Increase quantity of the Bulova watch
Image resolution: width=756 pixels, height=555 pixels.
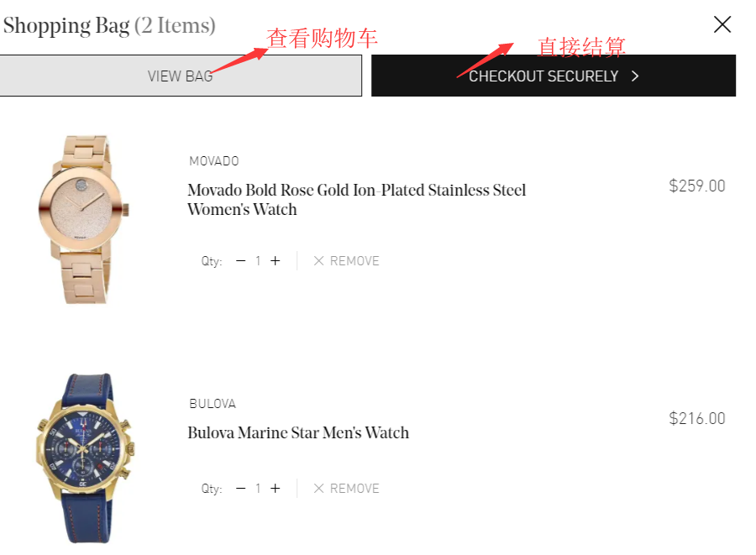pyautogui.click(x=275, y=489)
